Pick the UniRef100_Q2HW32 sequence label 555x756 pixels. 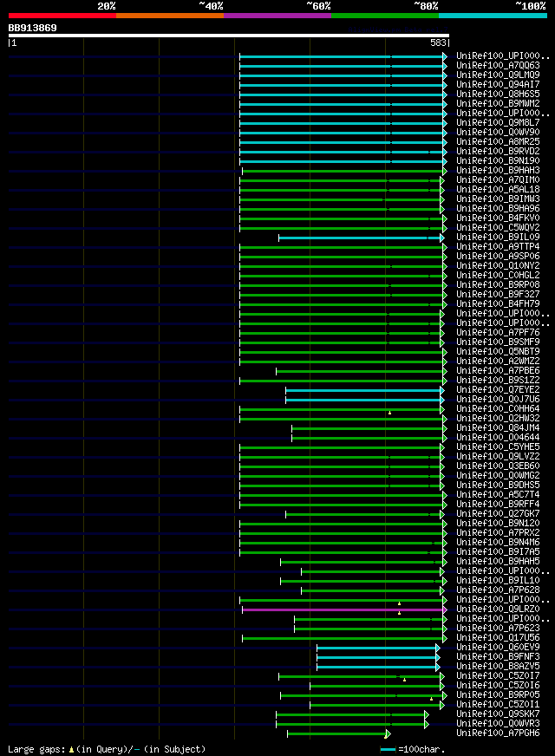[x=498, y=419]
